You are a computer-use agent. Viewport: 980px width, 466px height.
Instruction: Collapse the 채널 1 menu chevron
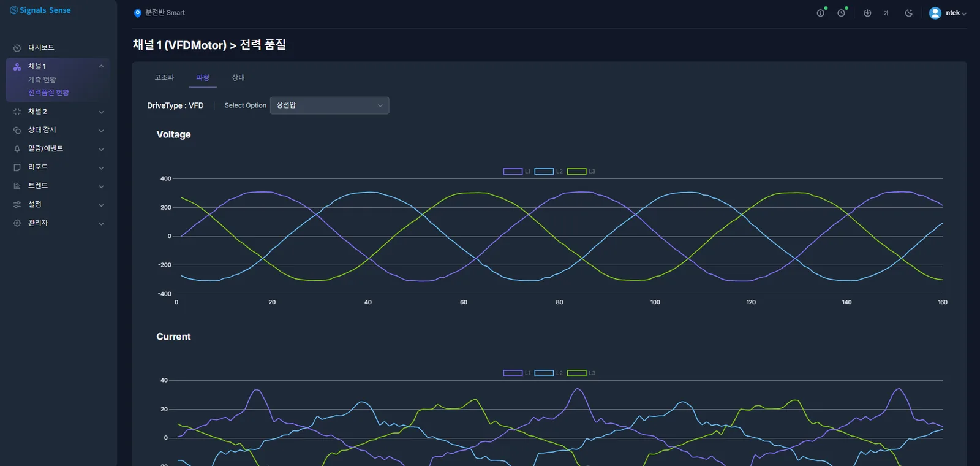coord(102,66)
